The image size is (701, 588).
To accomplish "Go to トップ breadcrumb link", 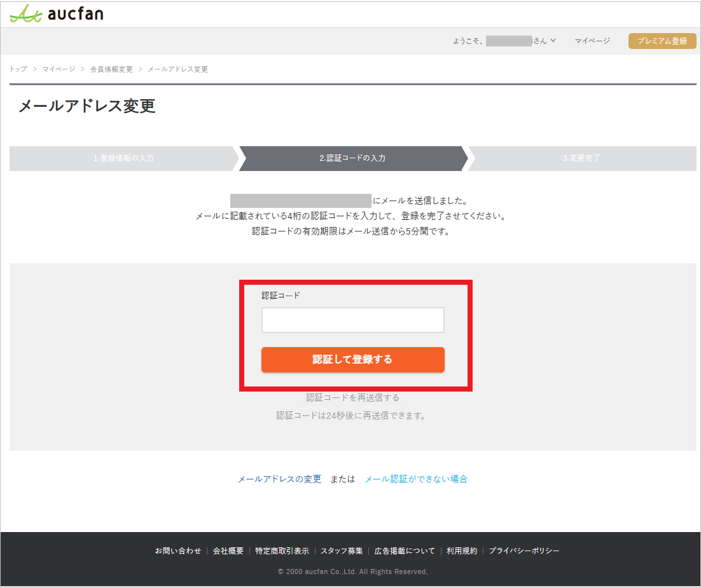I will coord(18,69).
